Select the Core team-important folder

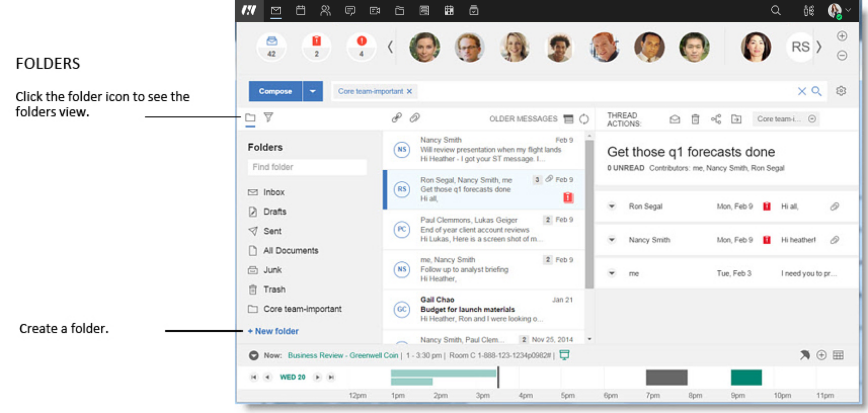(x=295, y=309)
